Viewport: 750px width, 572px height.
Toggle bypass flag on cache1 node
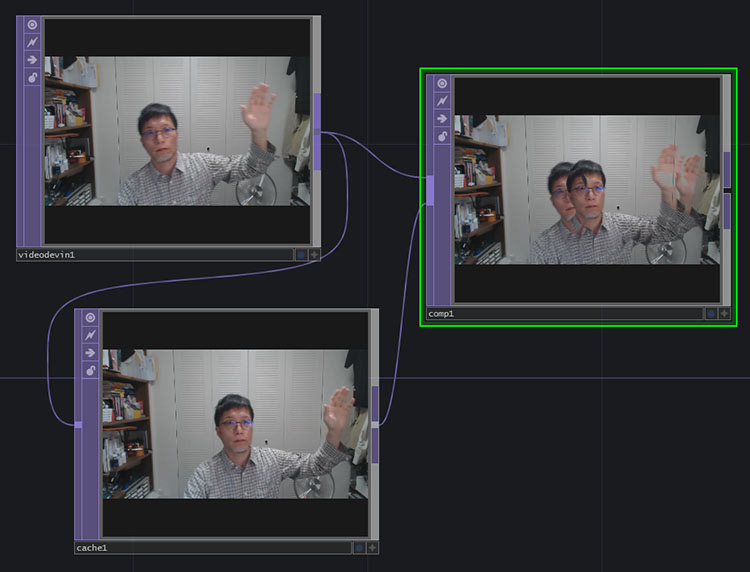pyautogui.click(x=90, y=335)
